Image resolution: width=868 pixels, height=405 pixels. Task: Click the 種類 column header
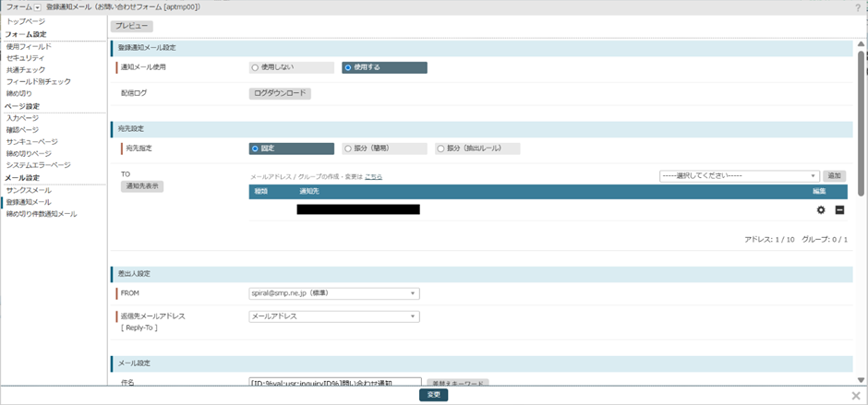260,192
